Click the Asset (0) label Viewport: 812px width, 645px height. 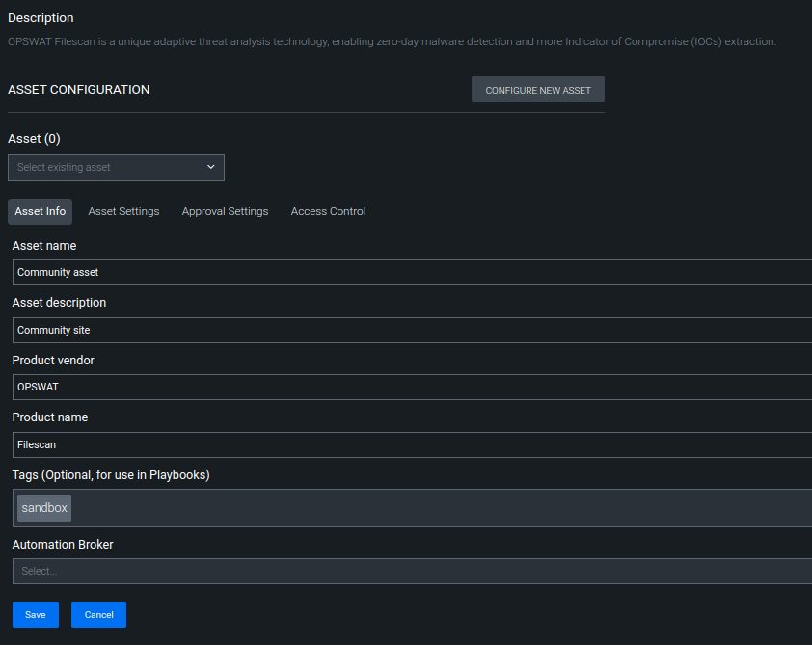(34, 139)
